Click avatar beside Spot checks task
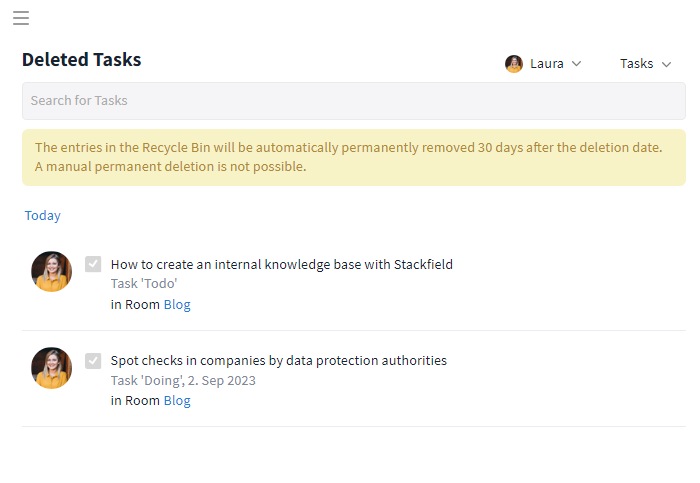The image size is (700, 483). tap(51, 368)
